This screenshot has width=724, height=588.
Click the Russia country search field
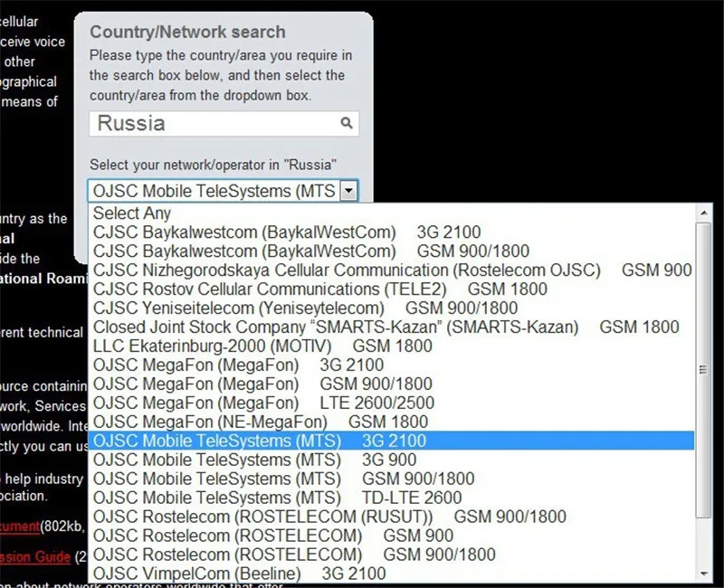point(224,123)
